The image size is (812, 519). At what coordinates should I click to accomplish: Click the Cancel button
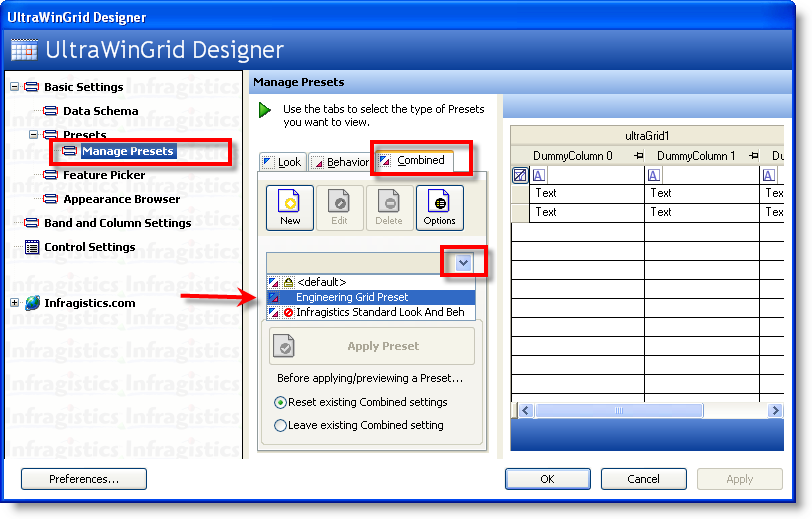644,479
